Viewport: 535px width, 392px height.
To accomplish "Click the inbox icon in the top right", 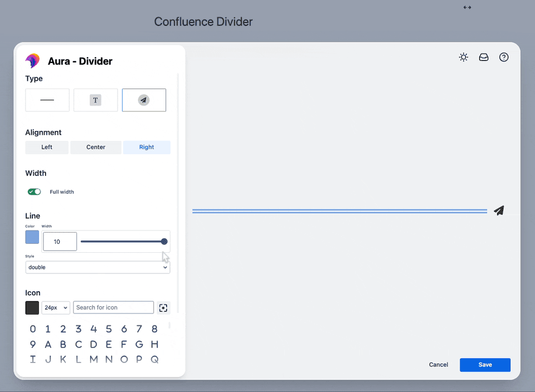I will (x=483, y=57).
